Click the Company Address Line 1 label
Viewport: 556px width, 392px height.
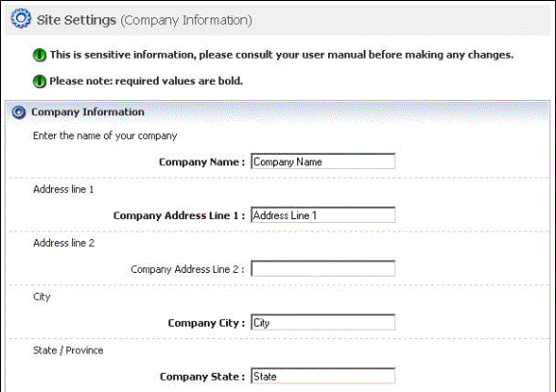pos(179,215)
